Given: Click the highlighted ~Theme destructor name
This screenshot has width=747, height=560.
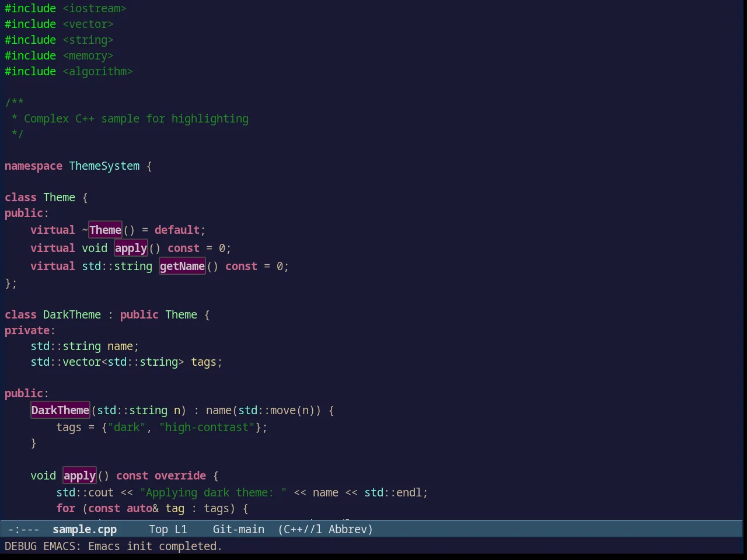Looking at the screenshot, I should click(x=105, y=230).
